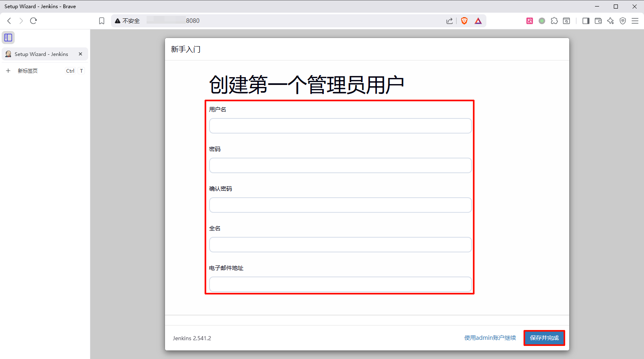The image size is (644, 359).
Task: Open the Brave hamburger main menu
Action: tap(635, 21)
